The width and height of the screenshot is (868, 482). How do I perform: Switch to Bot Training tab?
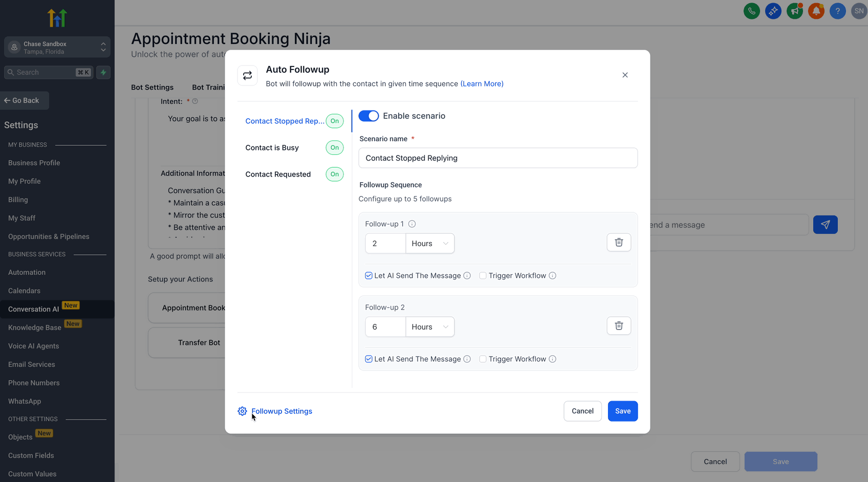(x=208, y=87)
